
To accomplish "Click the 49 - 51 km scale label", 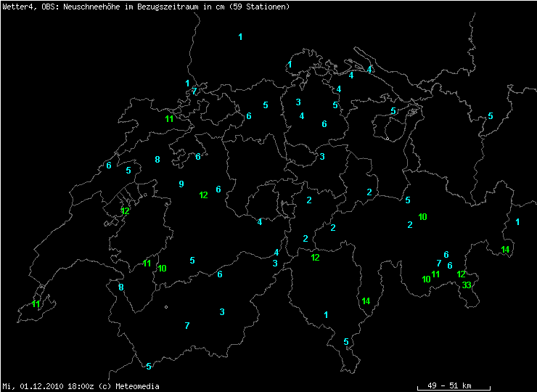I will [451, 385].
